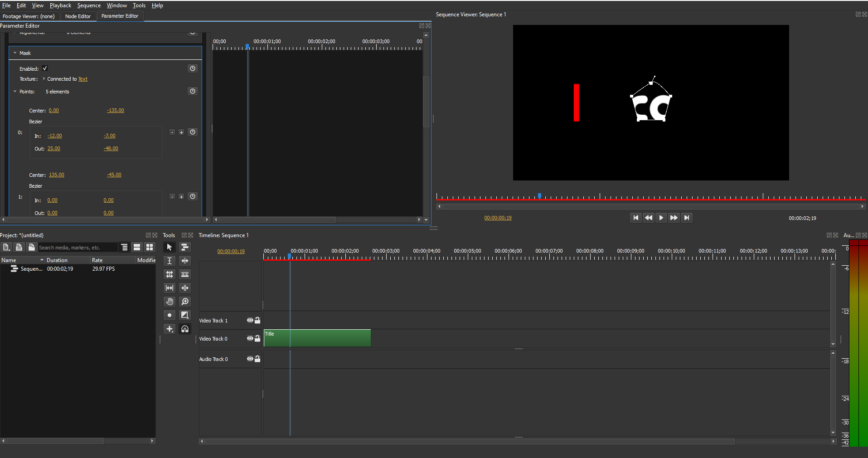868x458 pixels.
Task: Select the Hand tool
Action: 169,301
